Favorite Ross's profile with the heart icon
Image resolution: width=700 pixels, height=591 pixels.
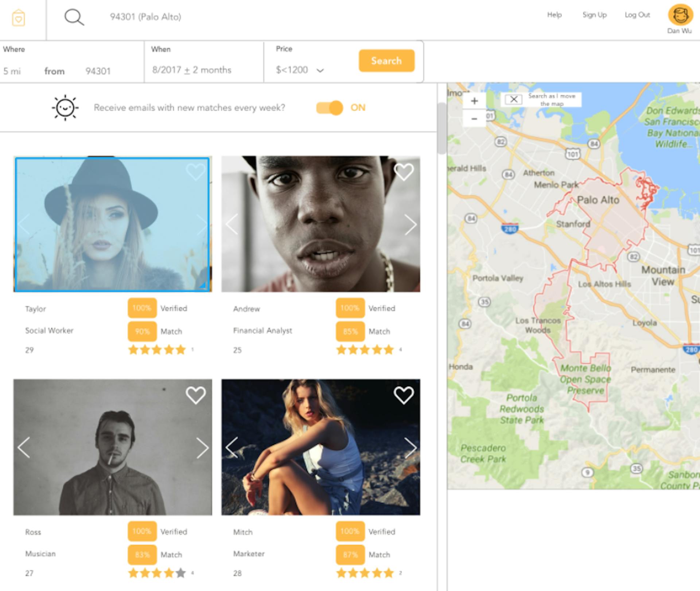(x=196, y=395)
